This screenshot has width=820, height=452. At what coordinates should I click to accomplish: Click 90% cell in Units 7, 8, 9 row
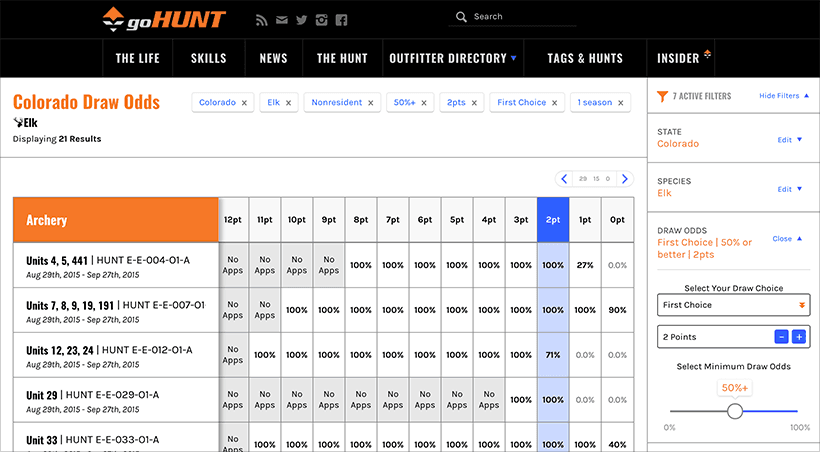(618, 310)
